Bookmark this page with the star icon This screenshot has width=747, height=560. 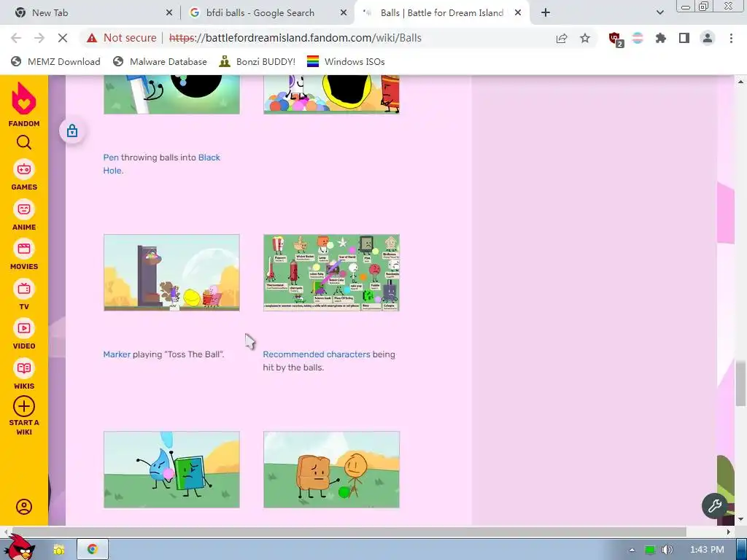[x=585, y=38]
